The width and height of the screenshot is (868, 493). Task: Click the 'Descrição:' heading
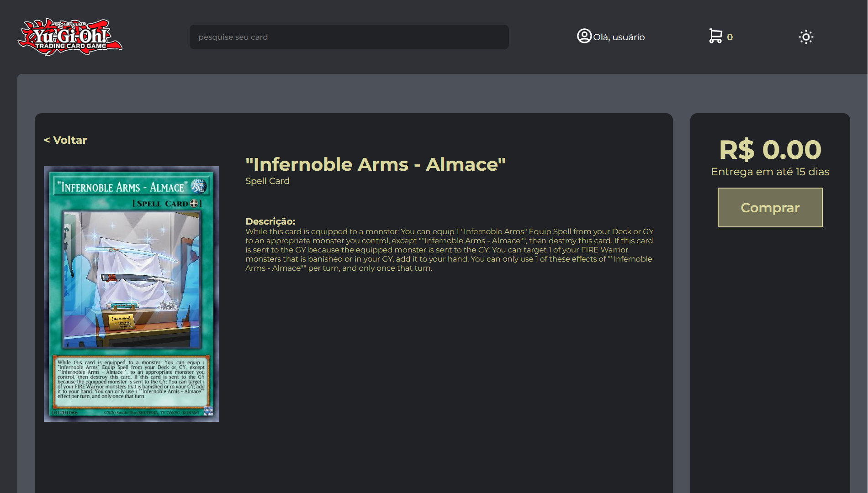270,221
